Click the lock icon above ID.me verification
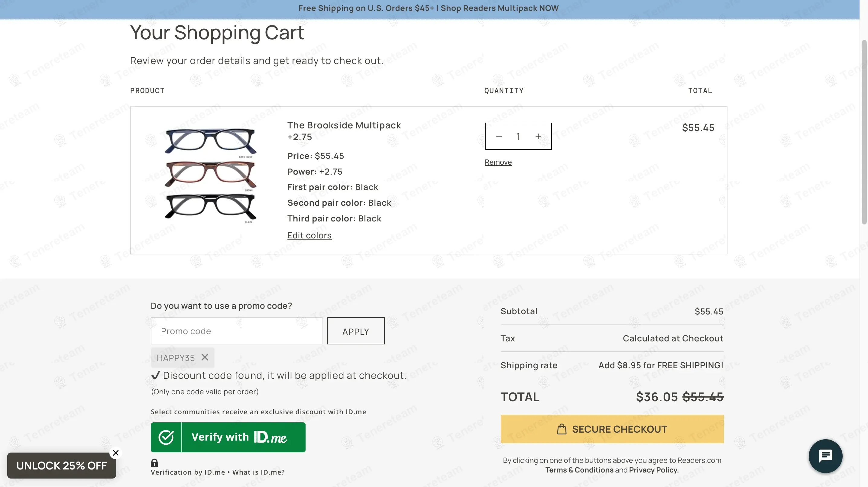868x487 pixels. pos(154,463)
